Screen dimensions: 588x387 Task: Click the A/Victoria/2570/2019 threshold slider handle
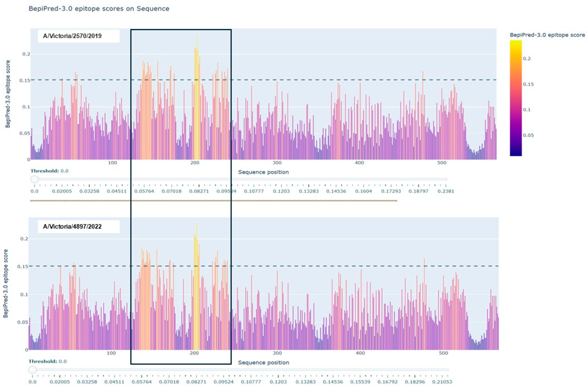point(34,179)
